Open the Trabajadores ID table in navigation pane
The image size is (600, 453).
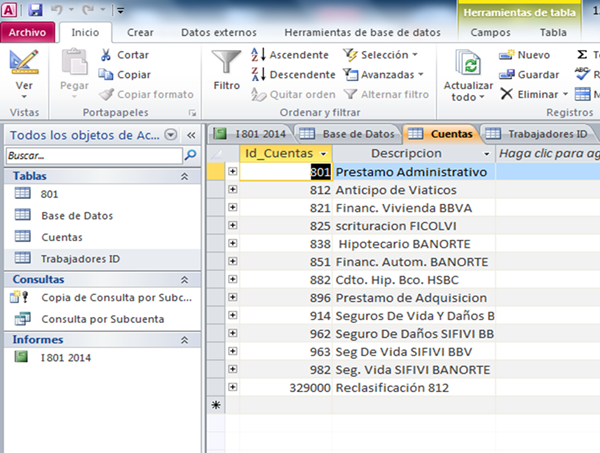[x=80, y=259]
